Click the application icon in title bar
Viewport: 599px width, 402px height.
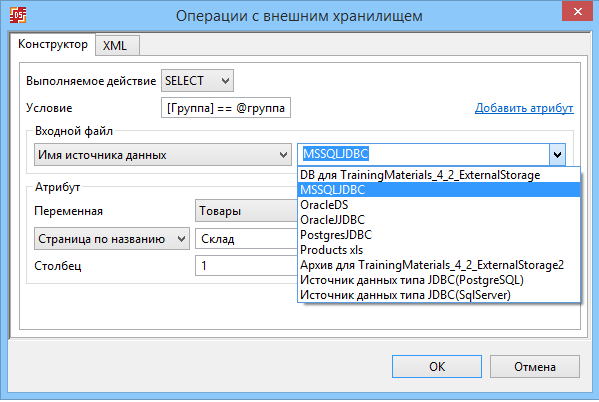coord(18,15)
